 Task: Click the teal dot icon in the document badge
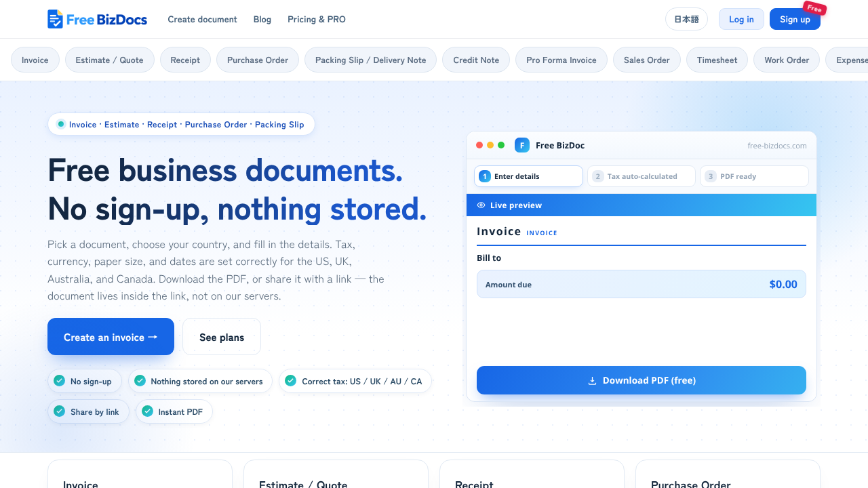(x=61, y=124)
